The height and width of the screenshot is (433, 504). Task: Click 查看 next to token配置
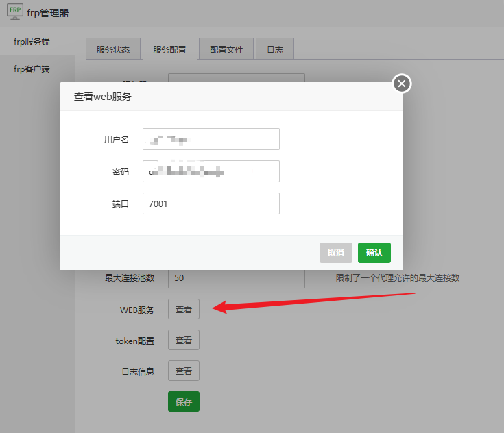coord(184,341)
